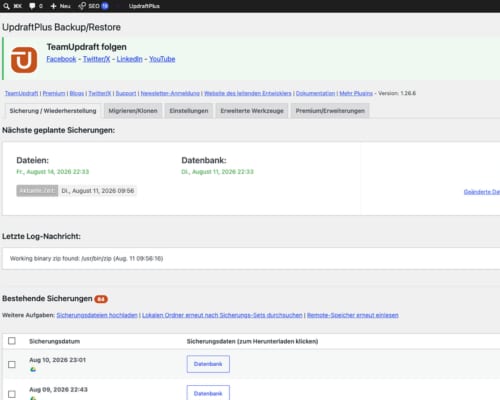Click the Geänderte Dateien link at right edge
Image resolution: width=500 pixels, height=400 pixels.
point(482,192)
